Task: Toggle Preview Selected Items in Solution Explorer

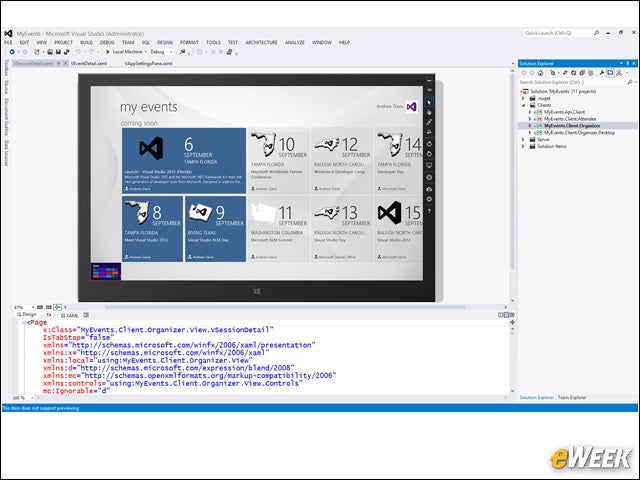Action: point(610,73)
